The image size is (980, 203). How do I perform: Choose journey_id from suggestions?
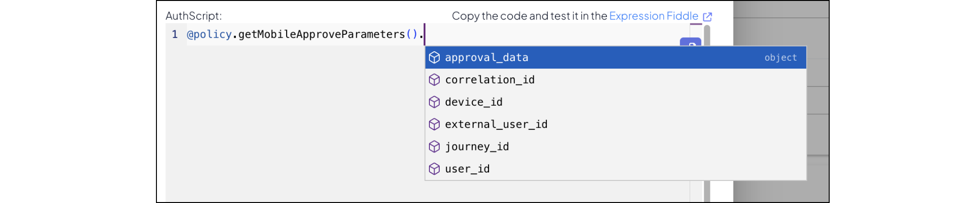[x=477, y=147]
